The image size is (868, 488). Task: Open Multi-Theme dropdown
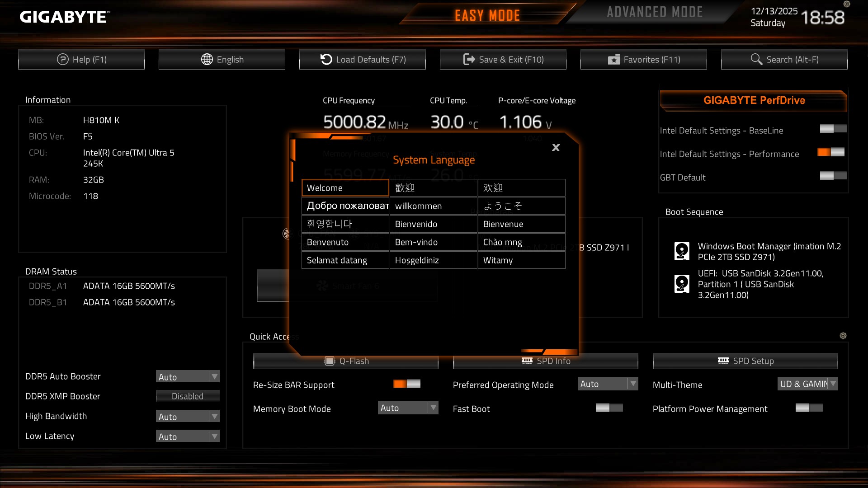pos(807,384)
